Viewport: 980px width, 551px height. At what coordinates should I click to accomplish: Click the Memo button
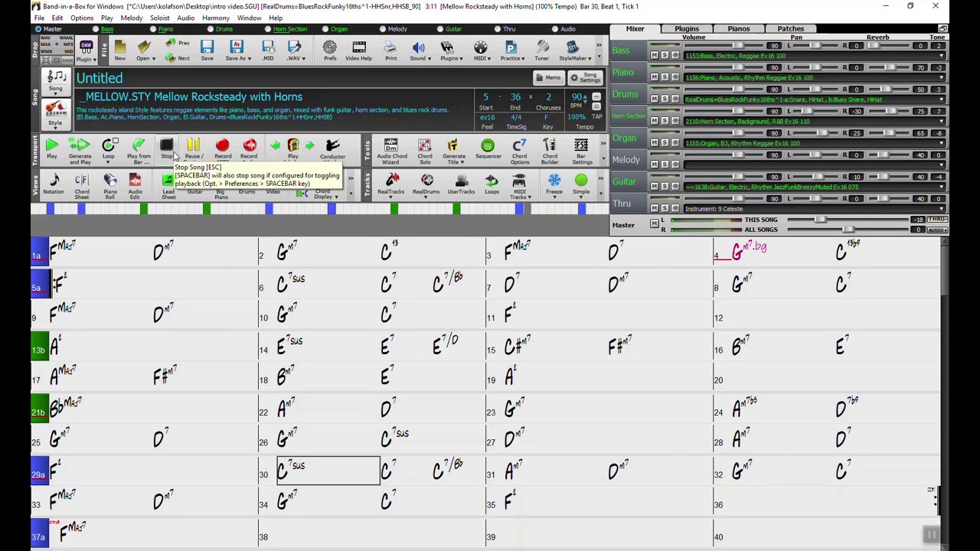(x=547, y=77)
